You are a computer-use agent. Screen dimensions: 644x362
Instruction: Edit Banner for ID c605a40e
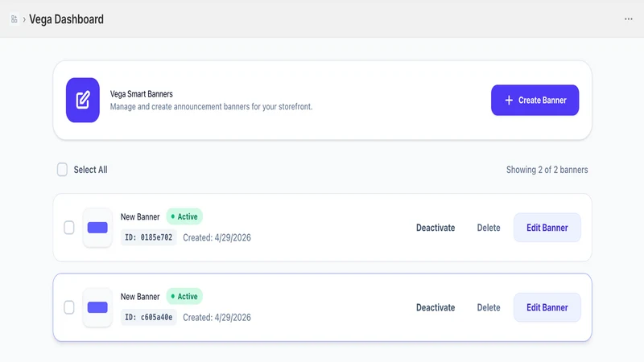[547, 308]
